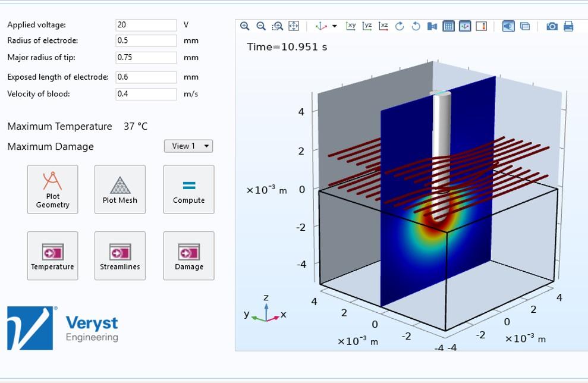Open the Streamlines results view
Viewport: 588px width, 383px height.
(120, 256)
